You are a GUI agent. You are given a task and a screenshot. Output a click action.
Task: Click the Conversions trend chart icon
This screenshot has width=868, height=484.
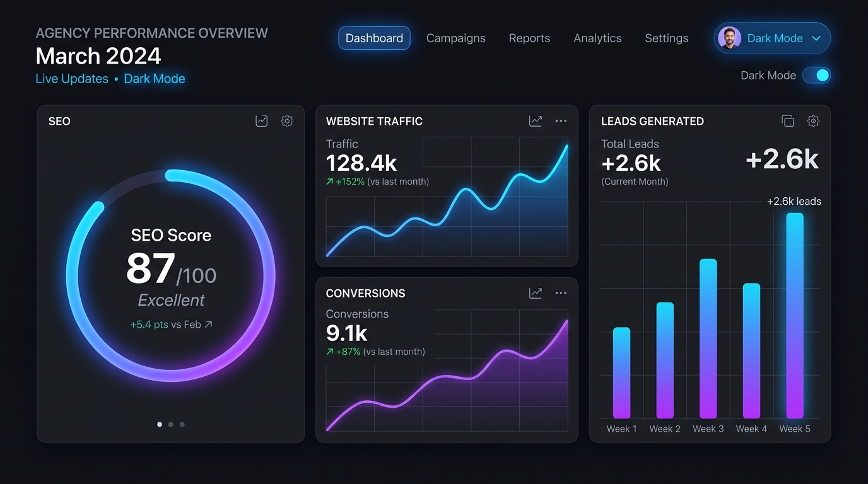pyautogui.click(x=536, y=293)
